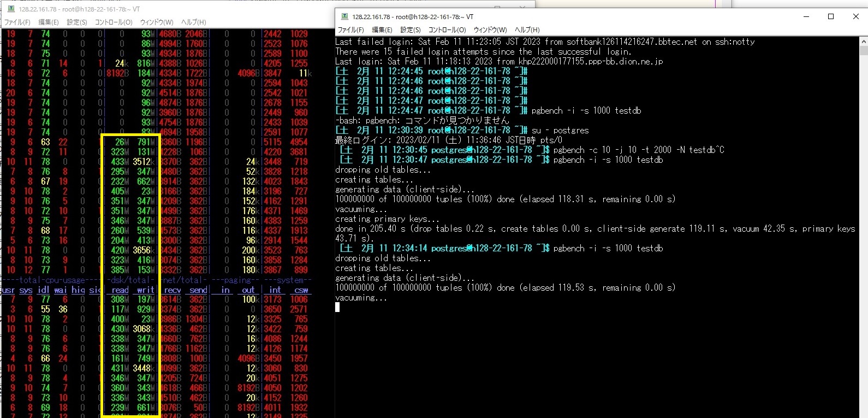Click prompt timestamp '12:30:39' in right terminal
This screenshot has height=418, width=868.
(406, 130)
